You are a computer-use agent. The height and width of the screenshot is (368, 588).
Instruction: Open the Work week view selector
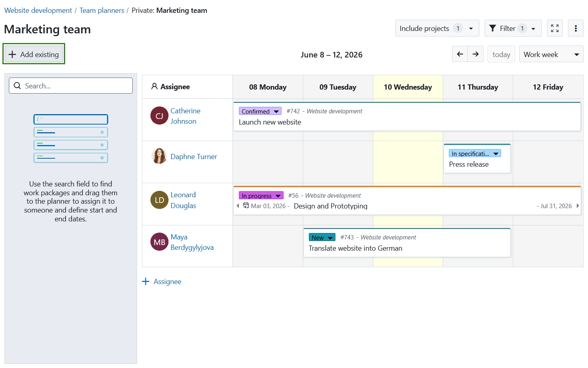coord(551,54)
